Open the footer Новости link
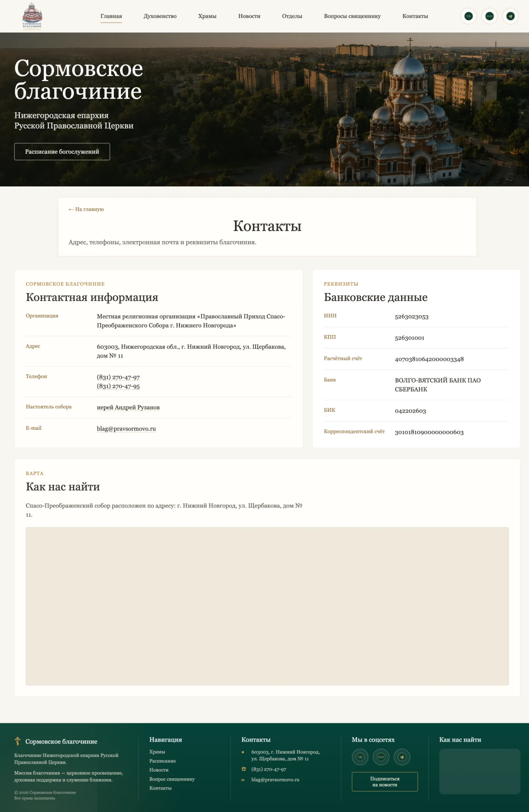 click(x=159, y=770)
